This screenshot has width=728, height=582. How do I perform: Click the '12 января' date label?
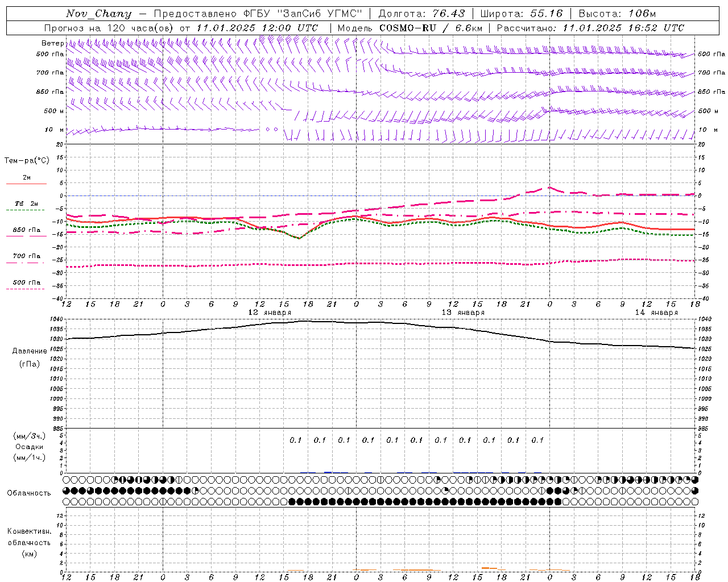coord(270,313)
